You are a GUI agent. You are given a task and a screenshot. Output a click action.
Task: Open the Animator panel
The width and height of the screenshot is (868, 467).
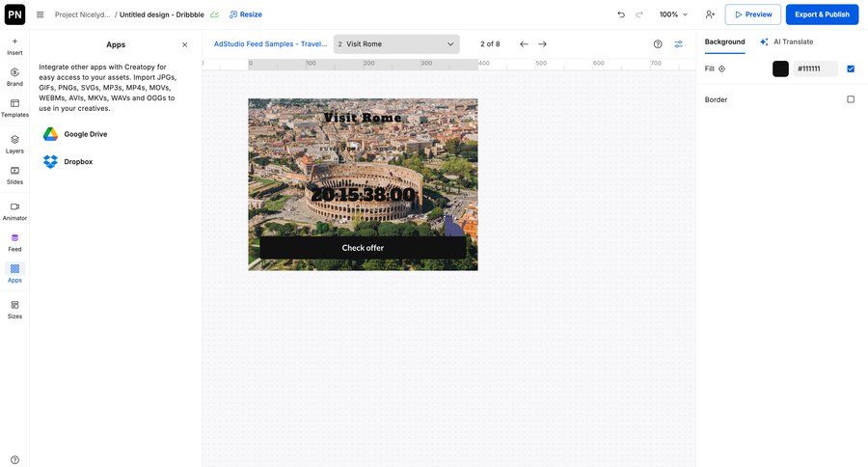[x=14, y=210]
